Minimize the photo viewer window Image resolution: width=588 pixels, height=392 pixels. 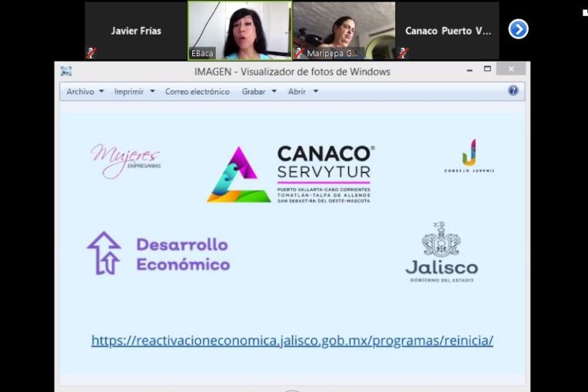coord(470,70)
